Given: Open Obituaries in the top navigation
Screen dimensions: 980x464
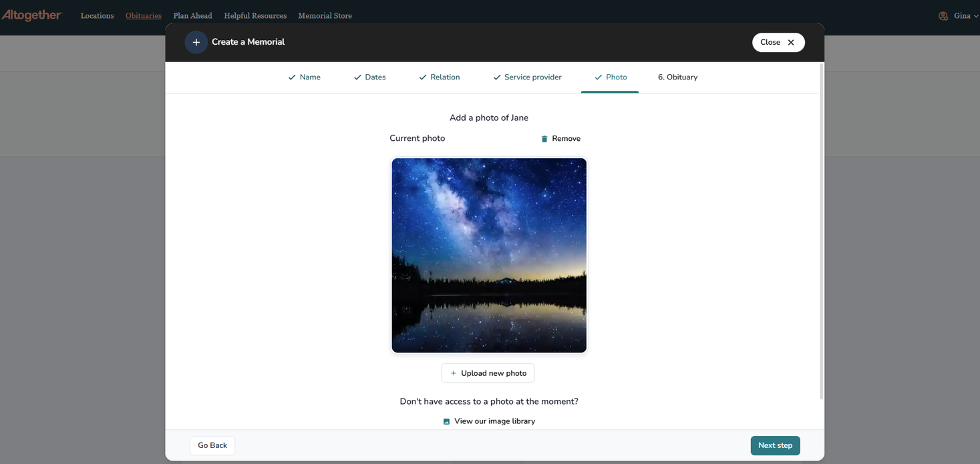Looking at the screenshot, I should pos(144,15).
